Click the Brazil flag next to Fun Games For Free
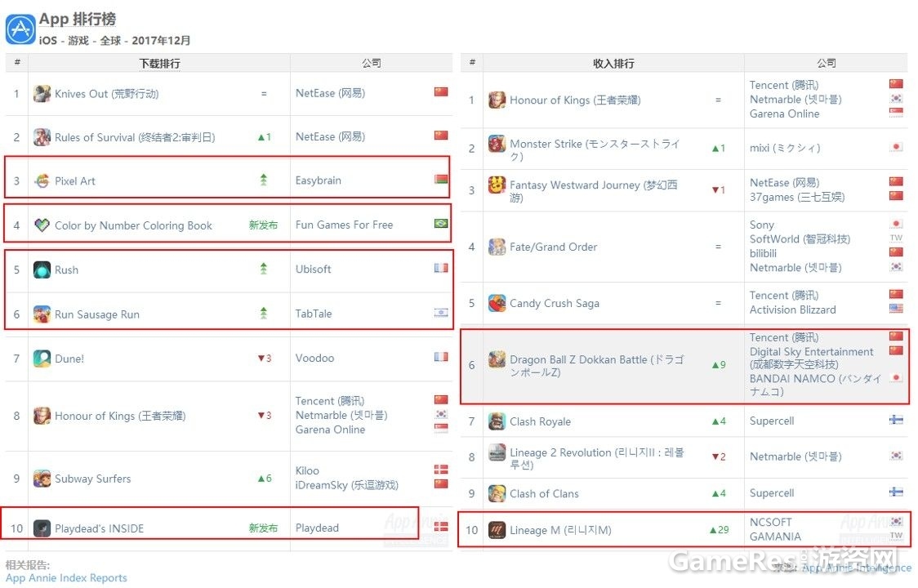The width and height of the screenshot is (918, 588). click(441, 224)
